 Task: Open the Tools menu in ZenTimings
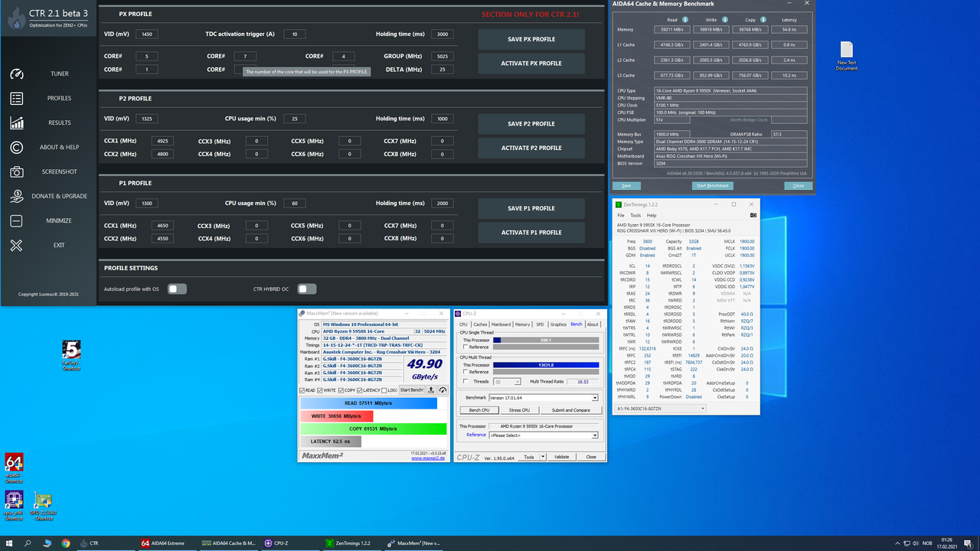[x=635, y=215]
